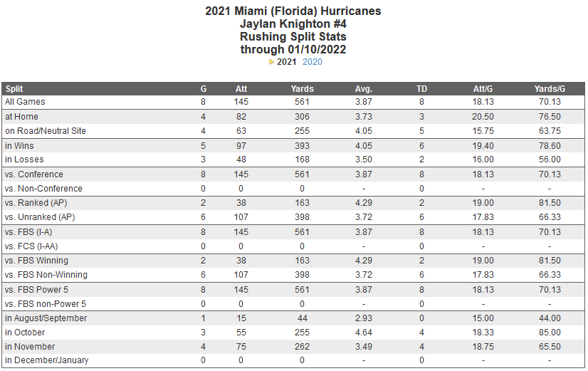This screenshot has height=371, width=588.
Task: Click the TD column header
Action: (421, 89)
